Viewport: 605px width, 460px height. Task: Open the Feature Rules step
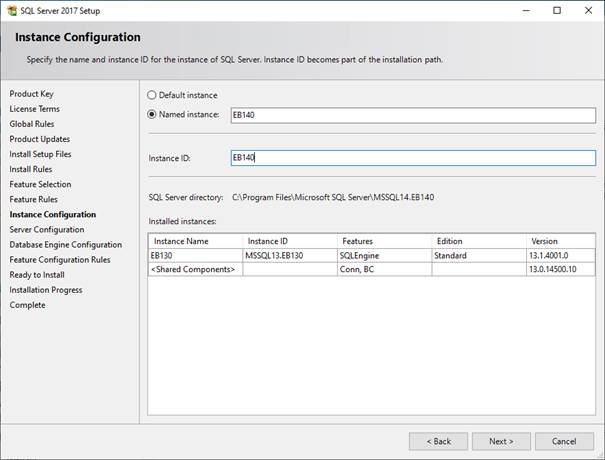[34, 199]
